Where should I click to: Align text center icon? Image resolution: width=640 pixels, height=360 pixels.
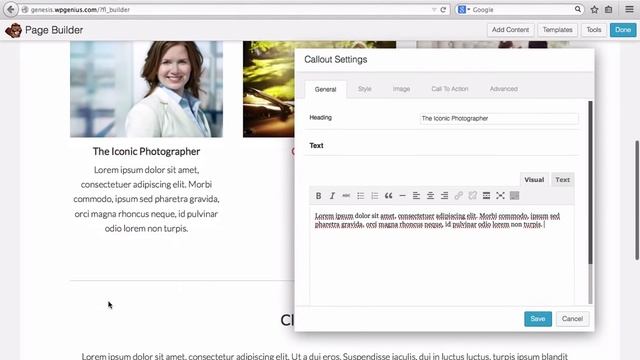pos(430,196)
